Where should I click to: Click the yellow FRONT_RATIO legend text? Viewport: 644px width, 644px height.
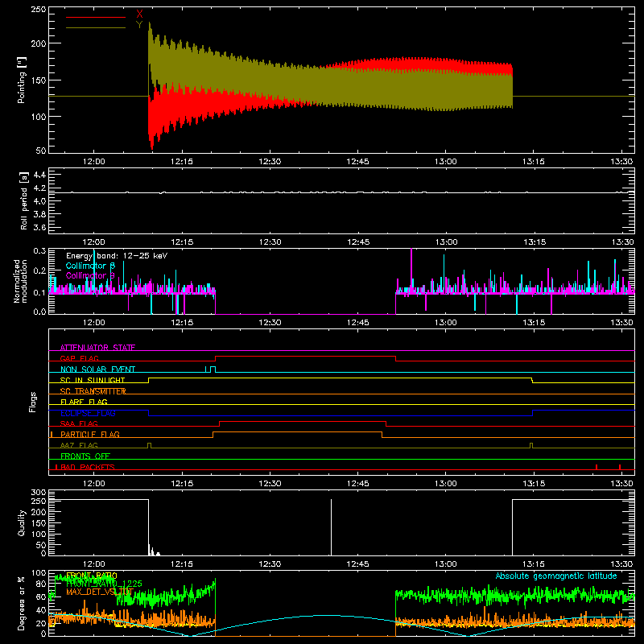point(92,576)
